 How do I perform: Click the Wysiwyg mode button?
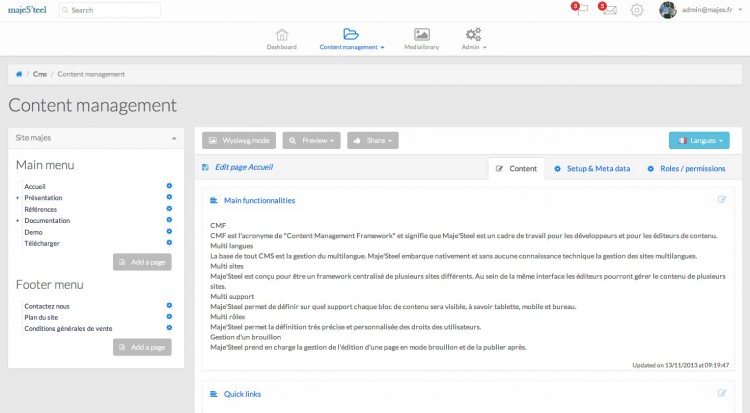pos(239,141)
